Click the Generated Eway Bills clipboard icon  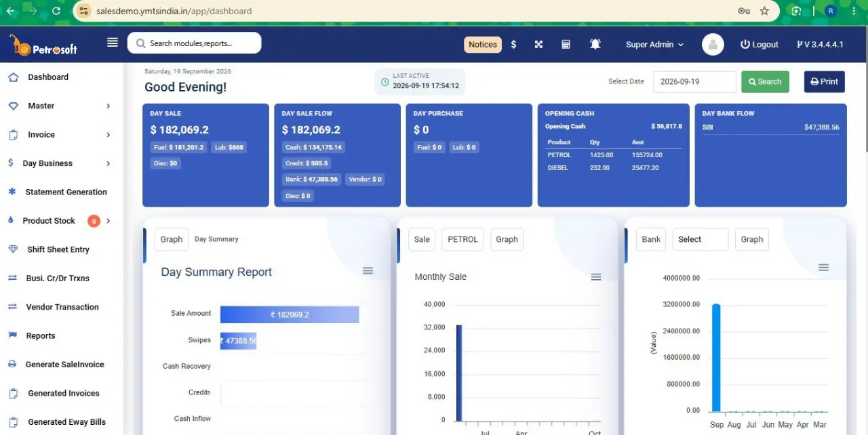[x=13, y=422]
